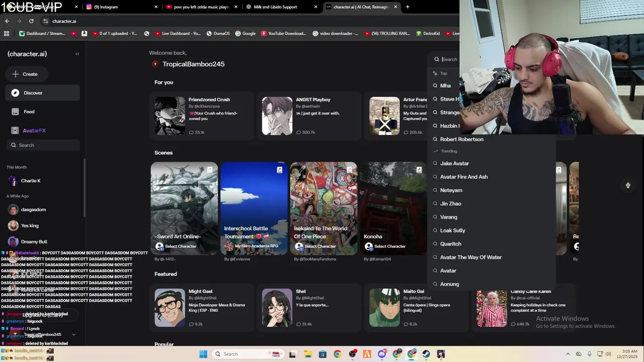
Task: Choose the Quaritch suggestion
Action: [491, 244]
